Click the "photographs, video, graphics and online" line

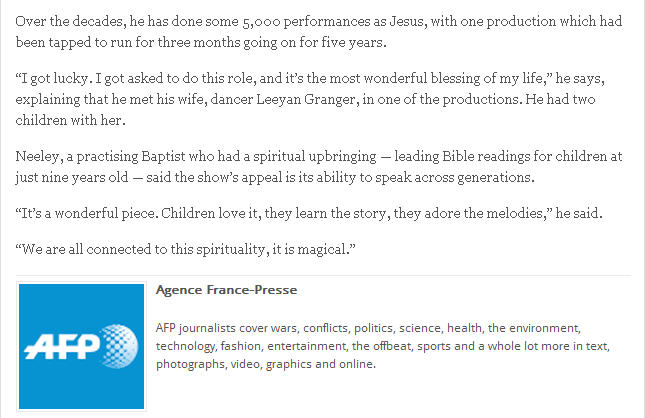point(265,364)
